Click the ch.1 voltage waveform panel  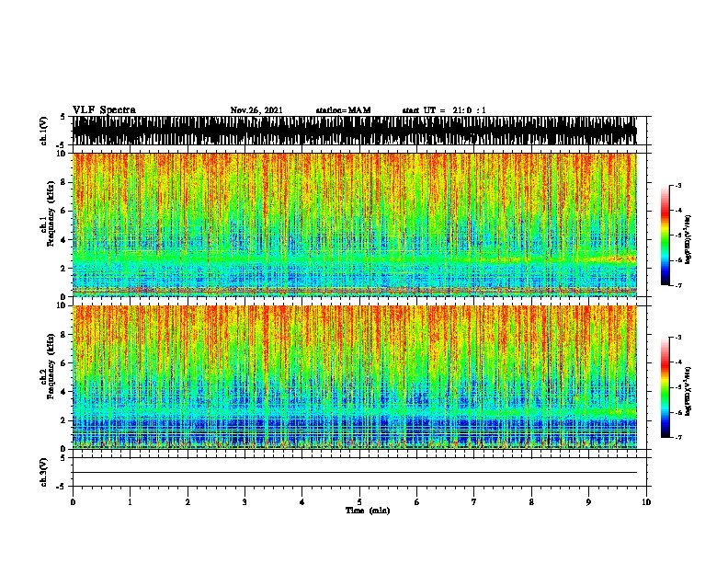[x=355, y=131]
